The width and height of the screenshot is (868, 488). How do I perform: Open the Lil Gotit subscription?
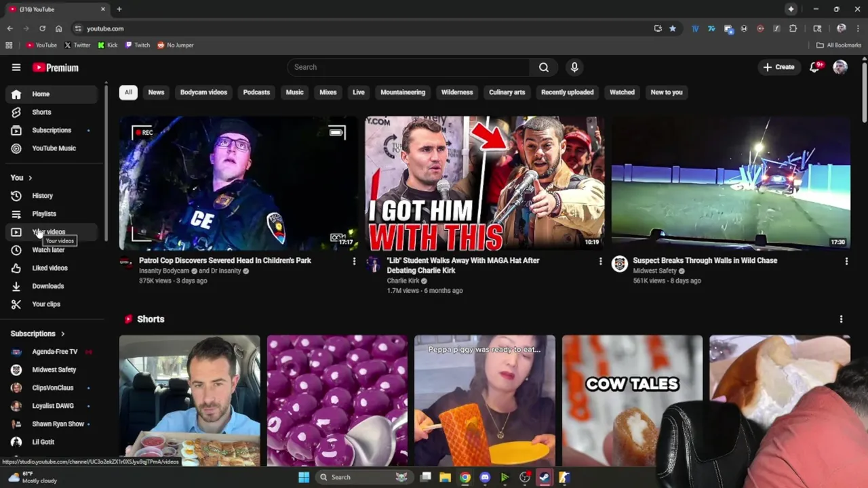52,442
